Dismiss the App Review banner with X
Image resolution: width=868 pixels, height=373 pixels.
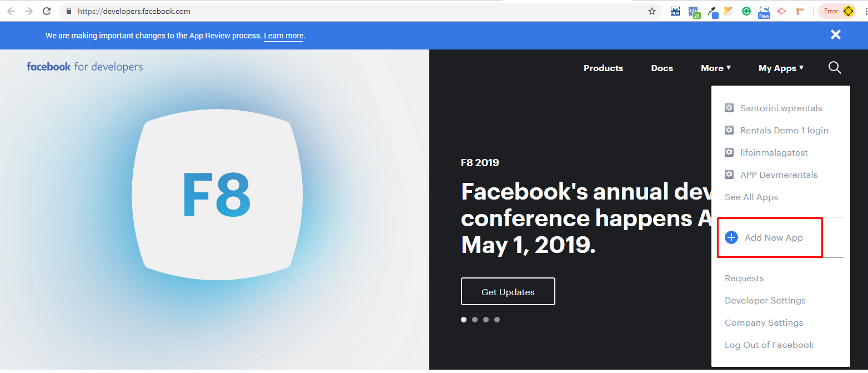[835, 34]
